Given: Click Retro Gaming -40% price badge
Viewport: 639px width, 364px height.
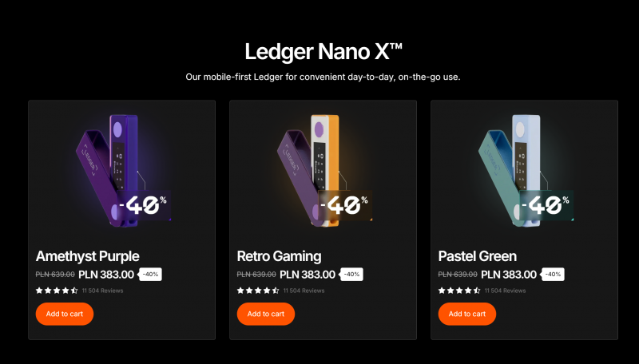Looking at the screenshot, I should pos(352,274).
